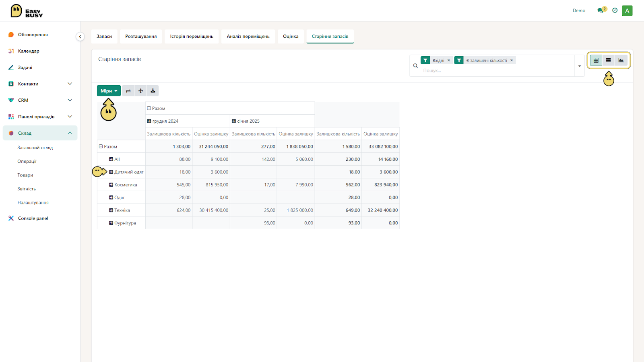Open the activities clock icon
Viewport: 644px width, 362px height.
coord(615,10)
